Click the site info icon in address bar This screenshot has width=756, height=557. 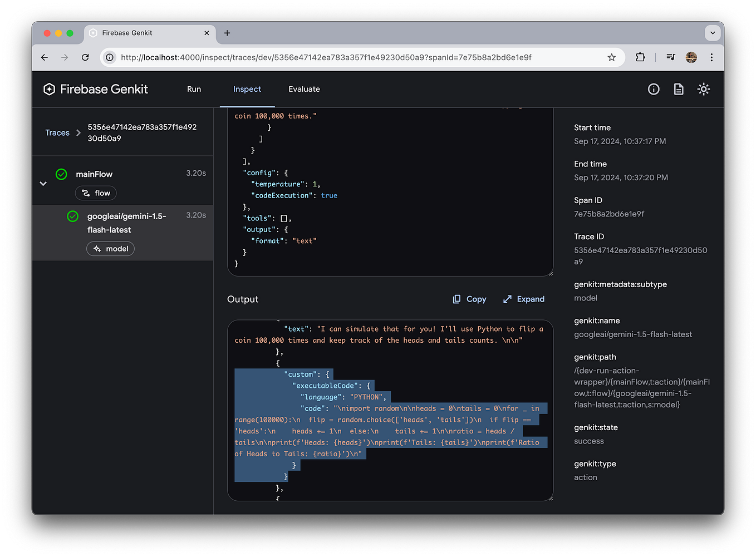coord(110,57)
